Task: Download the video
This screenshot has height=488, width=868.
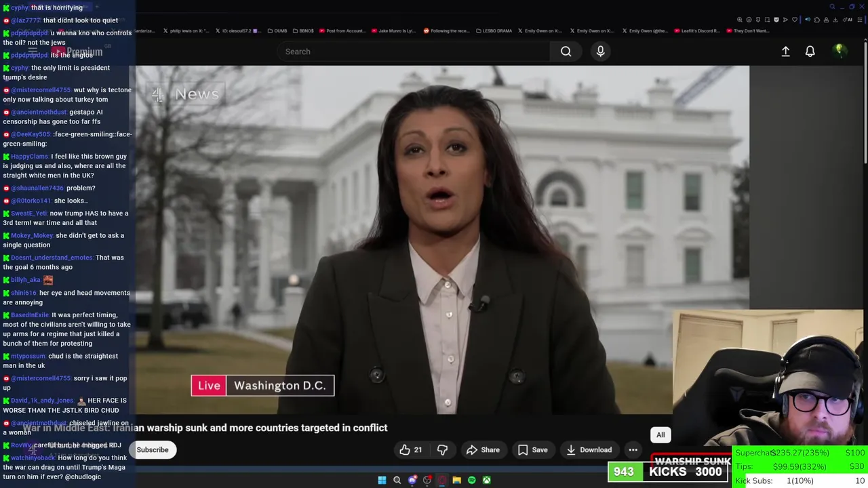Action: click(x=589, y=449)
